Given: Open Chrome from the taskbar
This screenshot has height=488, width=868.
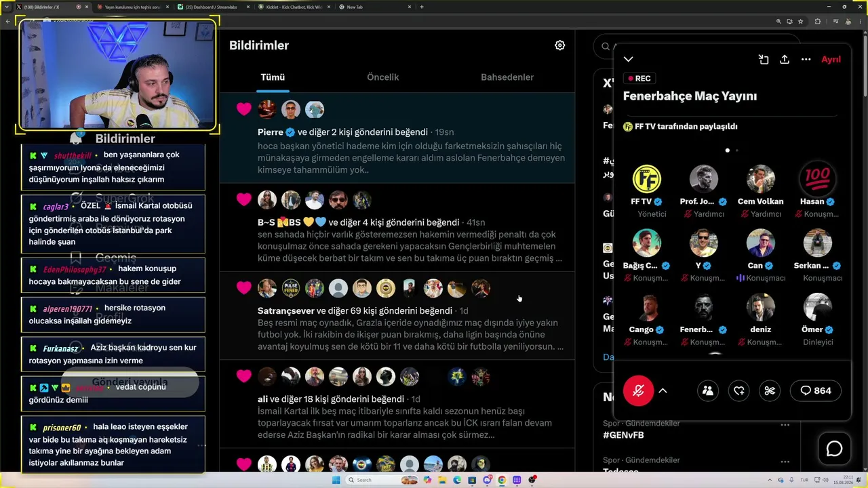Looking at the screenshot, I should [502, 480].
